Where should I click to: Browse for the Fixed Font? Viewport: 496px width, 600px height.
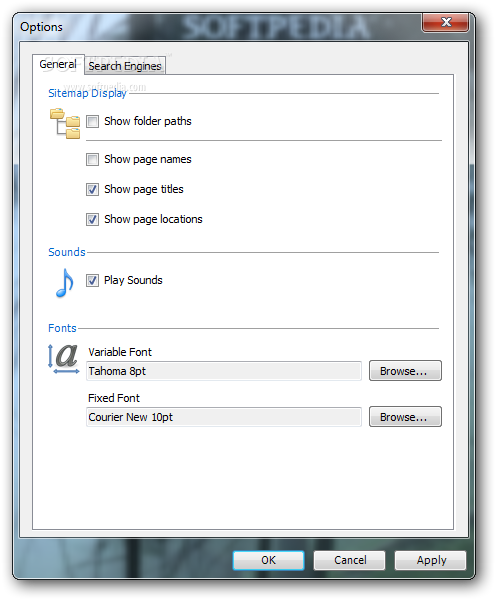pos(405,416)
